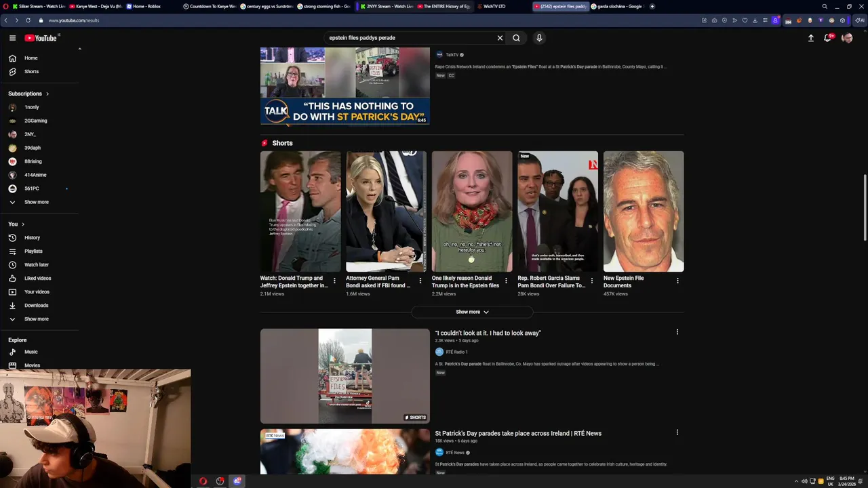868x488 pixels.
Task: Open the account avatar menu
Action: [847, 38]
